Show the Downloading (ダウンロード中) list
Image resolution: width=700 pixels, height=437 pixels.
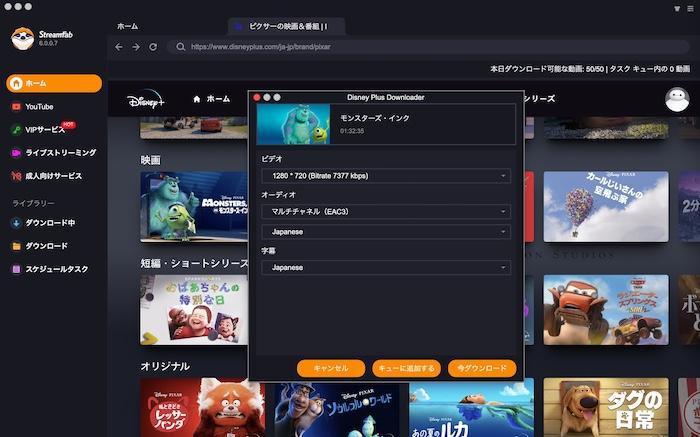43,223
